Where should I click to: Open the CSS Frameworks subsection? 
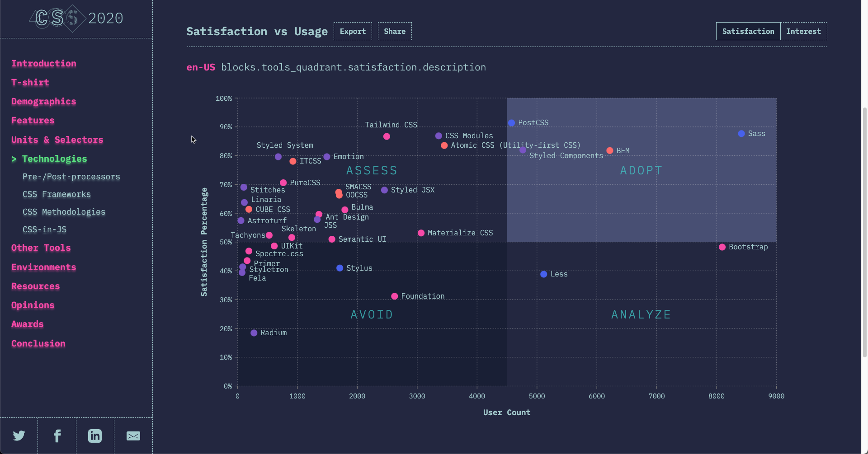57,194
